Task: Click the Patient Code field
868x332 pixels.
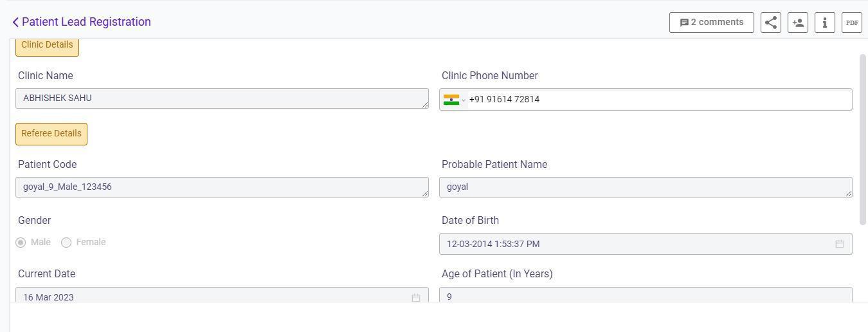Action: 222,187
